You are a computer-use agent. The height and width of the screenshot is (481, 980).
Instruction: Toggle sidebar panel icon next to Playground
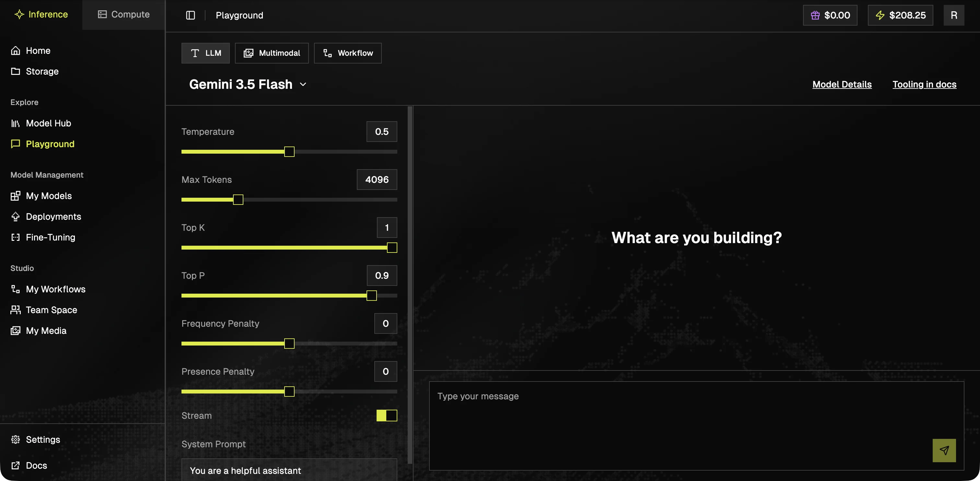(190, 15)
